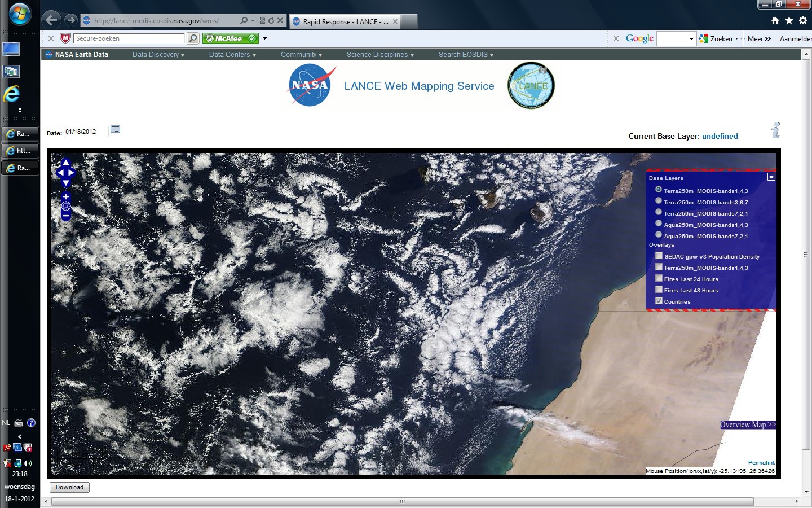The width and height of the screenshot is (812, 508).
Task: Open the Data Discovery dropdown menu
Action: pos(158,55)
